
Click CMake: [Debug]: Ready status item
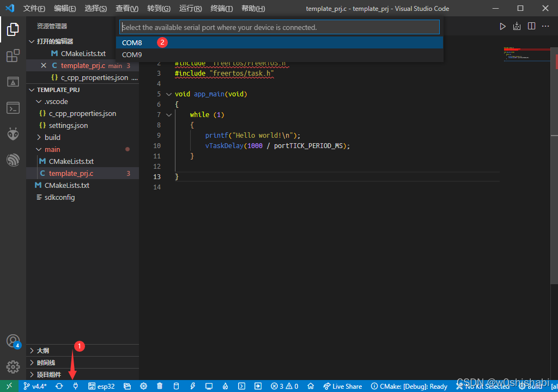409,386
